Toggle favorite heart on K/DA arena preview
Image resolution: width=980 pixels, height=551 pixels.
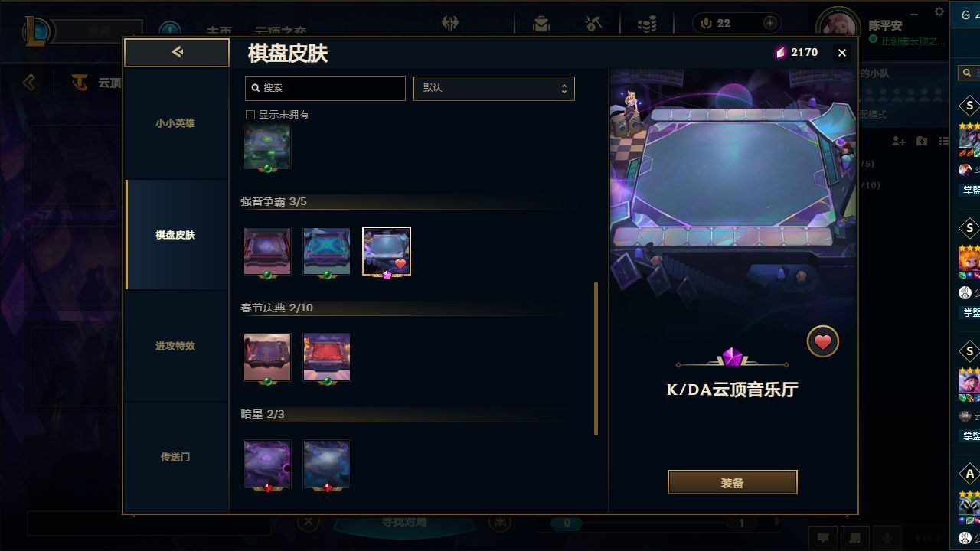pyautogui.click(x=823, y=342)
